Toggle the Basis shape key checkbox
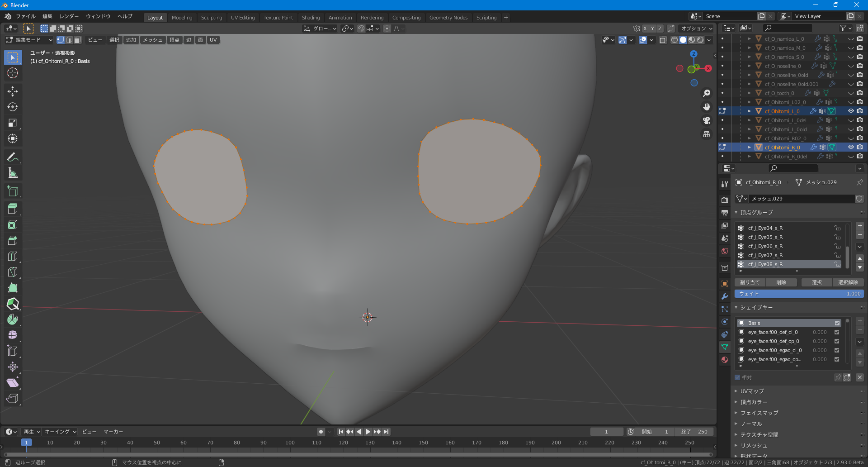This screenshot has height=467, width=868. pyautogui.click(x=837, y=323)
